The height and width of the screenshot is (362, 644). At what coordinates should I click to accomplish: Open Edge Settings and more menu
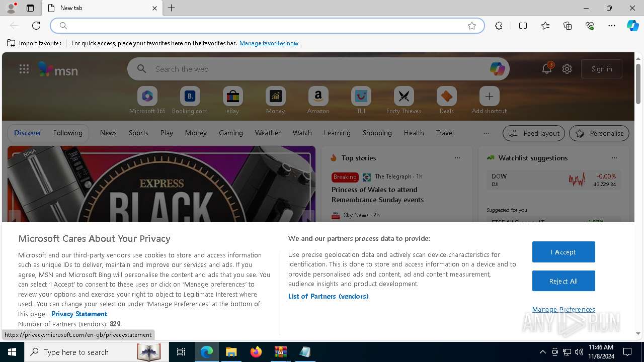pyautogui.click(x=612, y=26)
